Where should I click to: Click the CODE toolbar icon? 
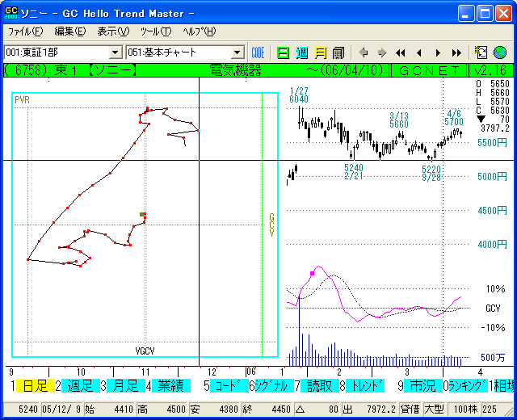coord(258,52)
